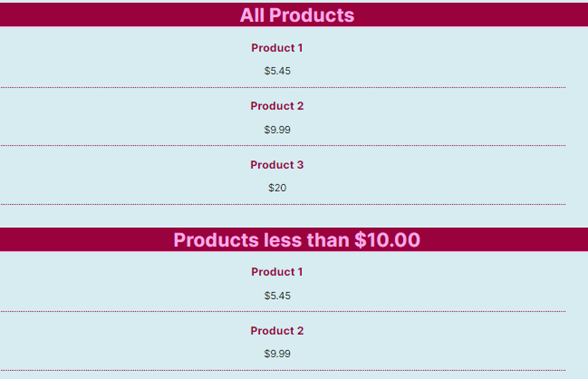Click the dotted divider beneath the $20 price
This screenshot has height=379, width=588.
tap(282, 205)
